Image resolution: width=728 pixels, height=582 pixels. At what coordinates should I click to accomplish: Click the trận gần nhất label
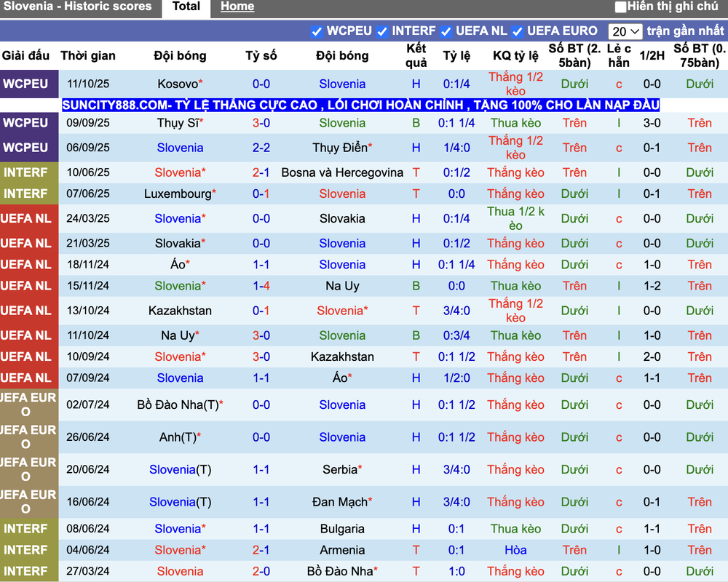(x=685, y=31)
